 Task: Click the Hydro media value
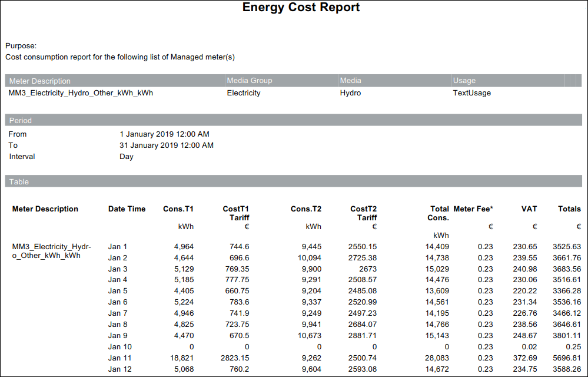click(x=350, y=93)
